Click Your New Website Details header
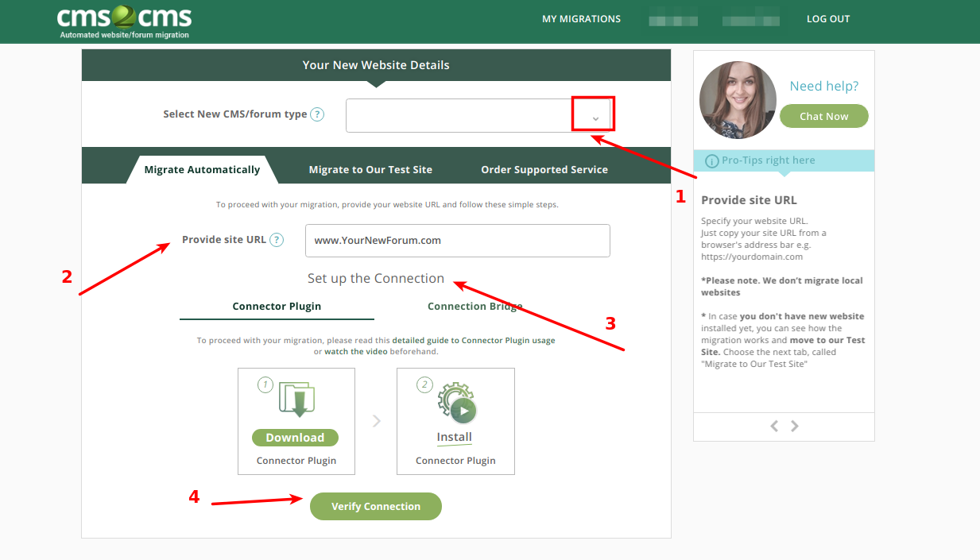This screenshot has height=560, width=980. point(376,65)
